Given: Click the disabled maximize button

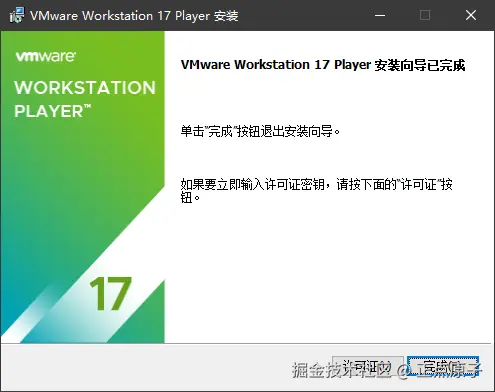Looking at the screenshot, I should click(x=425, y=15).
